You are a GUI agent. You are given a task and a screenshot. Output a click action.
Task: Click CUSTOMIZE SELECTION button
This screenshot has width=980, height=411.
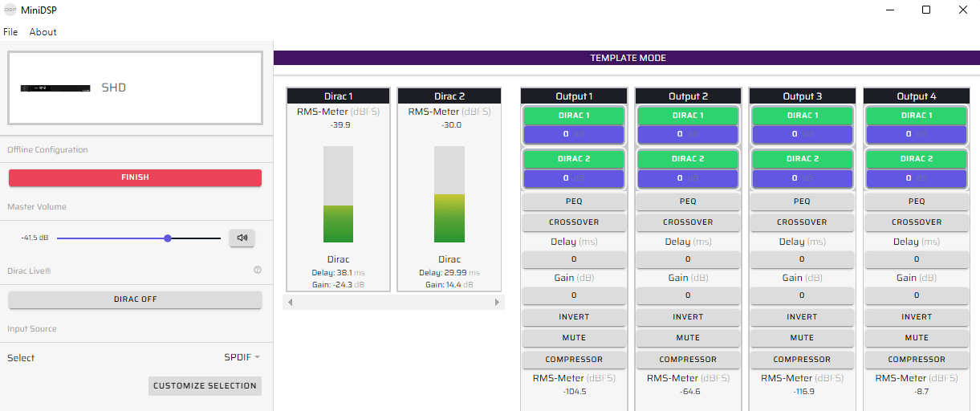(205, 386)
